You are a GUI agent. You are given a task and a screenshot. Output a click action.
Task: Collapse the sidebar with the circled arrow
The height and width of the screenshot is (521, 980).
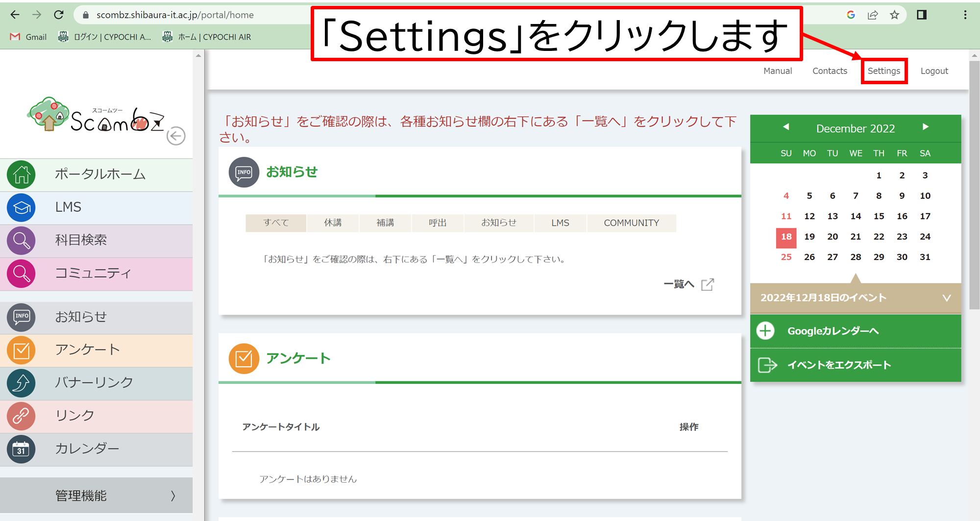click(x=176, y=136)
